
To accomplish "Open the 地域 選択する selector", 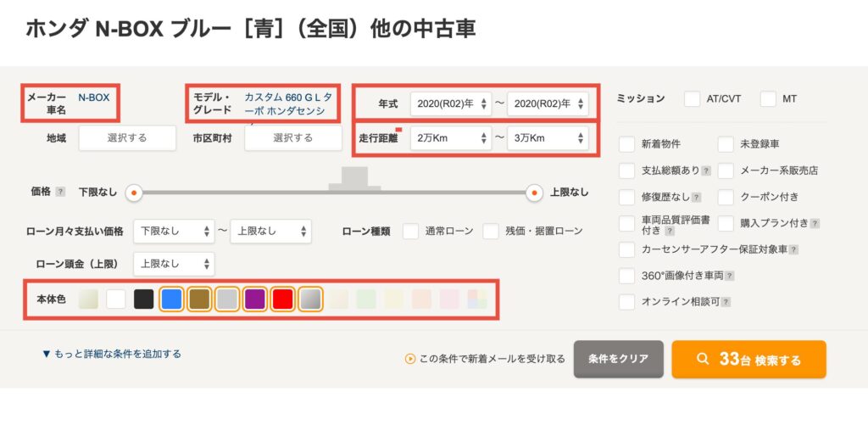I will [127, 138].
